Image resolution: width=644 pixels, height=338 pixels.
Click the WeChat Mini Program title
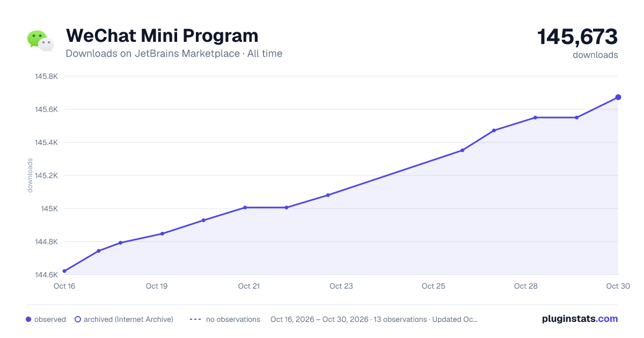click(x=162, y=36)
